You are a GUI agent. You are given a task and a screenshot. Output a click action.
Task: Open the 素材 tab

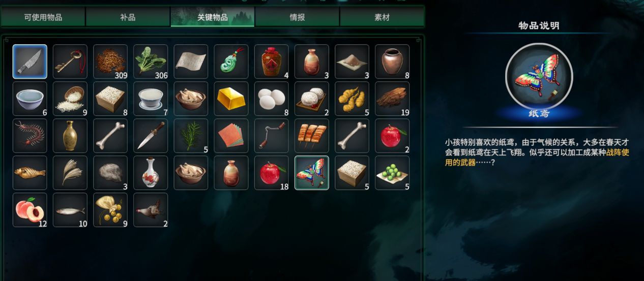pos(382,17)
